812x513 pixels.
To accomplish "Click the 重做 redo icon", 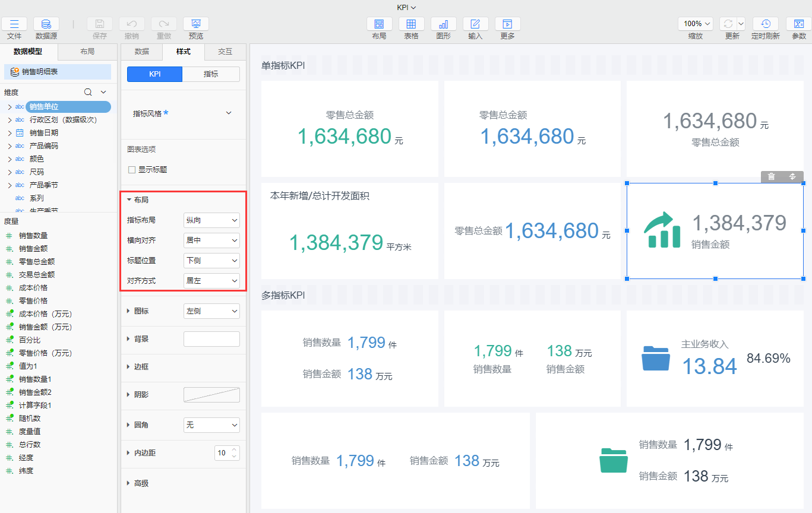I will (164, 24).
